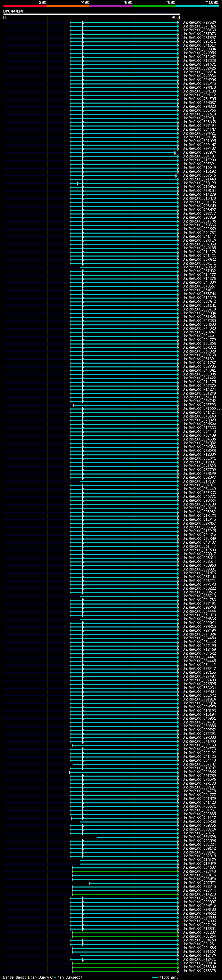Open hit UniRef100_P27494

(199, 126)
